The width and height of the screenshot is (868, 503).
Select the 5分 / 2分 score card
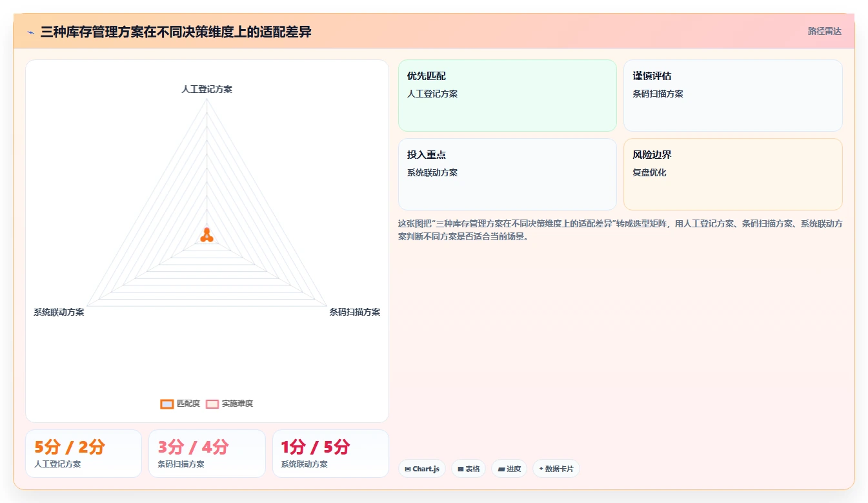pos(83,453)
